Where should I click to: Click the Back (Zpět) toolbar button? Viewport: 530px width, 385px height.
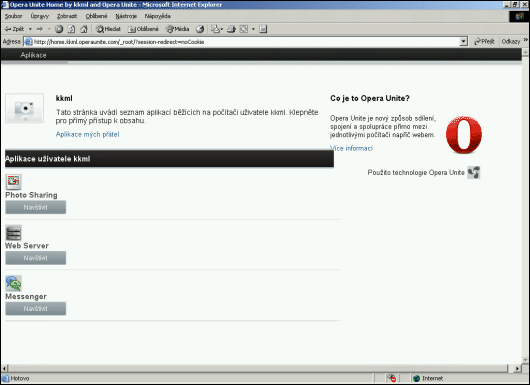(14, 29)
